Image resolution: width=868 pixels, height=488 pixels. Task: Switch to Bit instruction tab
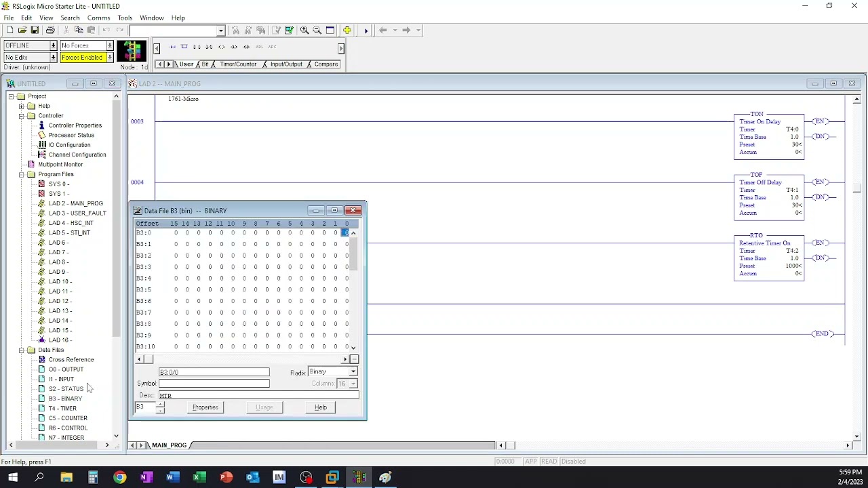point(205,64)
